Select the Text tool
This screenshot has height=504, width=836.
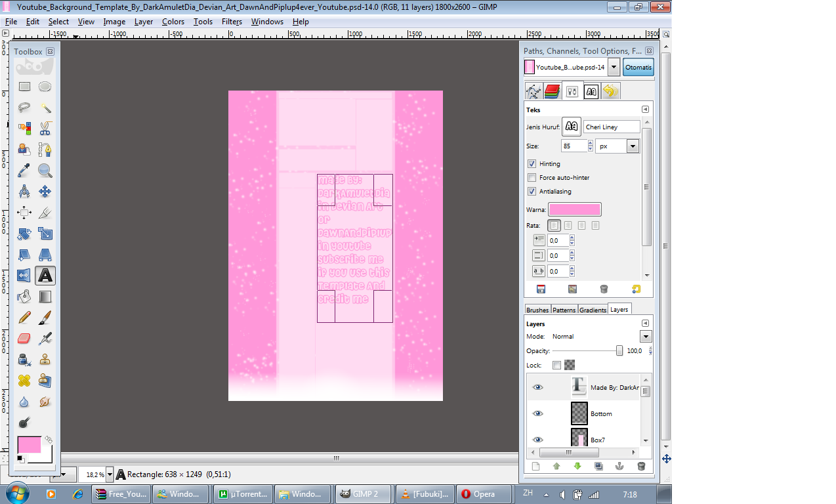click(x=45, y=276)
